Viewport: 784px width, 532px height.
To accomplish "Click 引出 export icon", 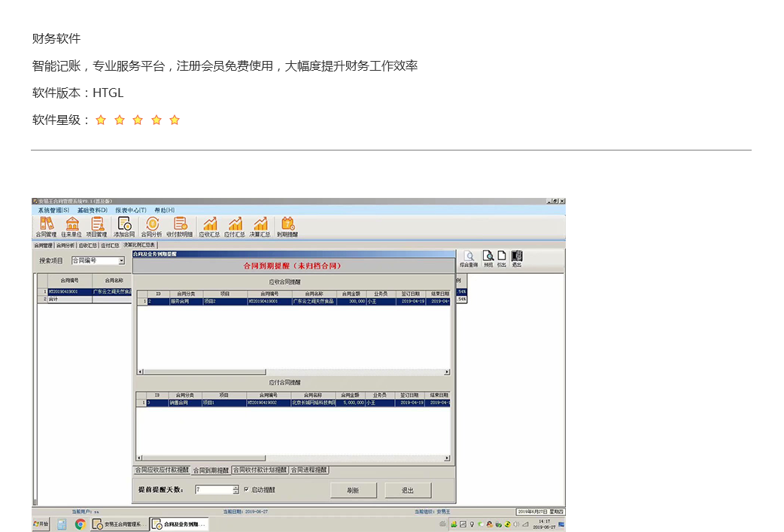I will click(x=502, y=259).
